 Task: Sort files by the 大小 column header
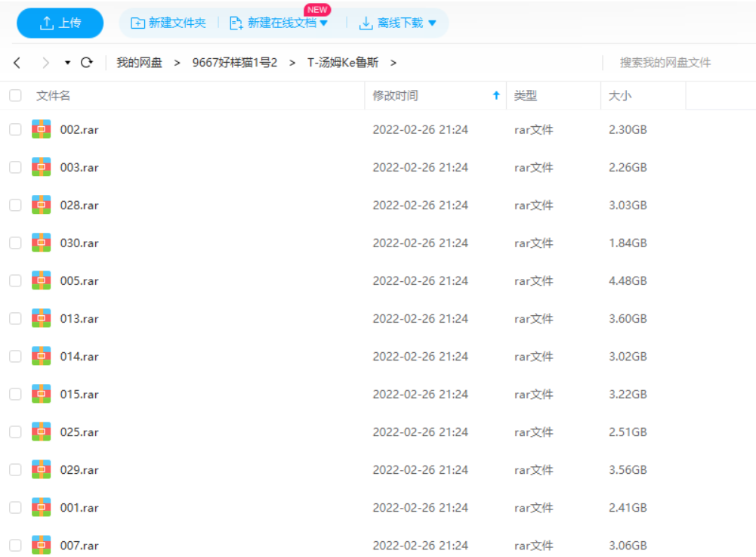620,96
